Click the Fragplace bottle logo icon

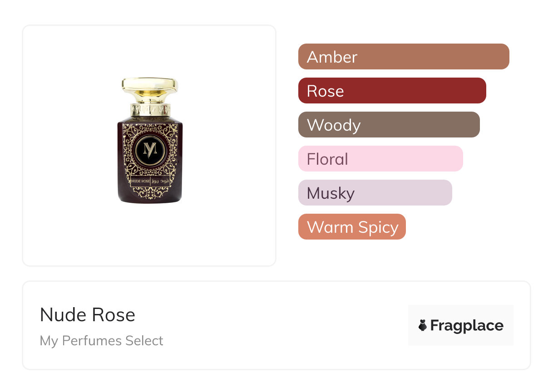coord(423,325)
